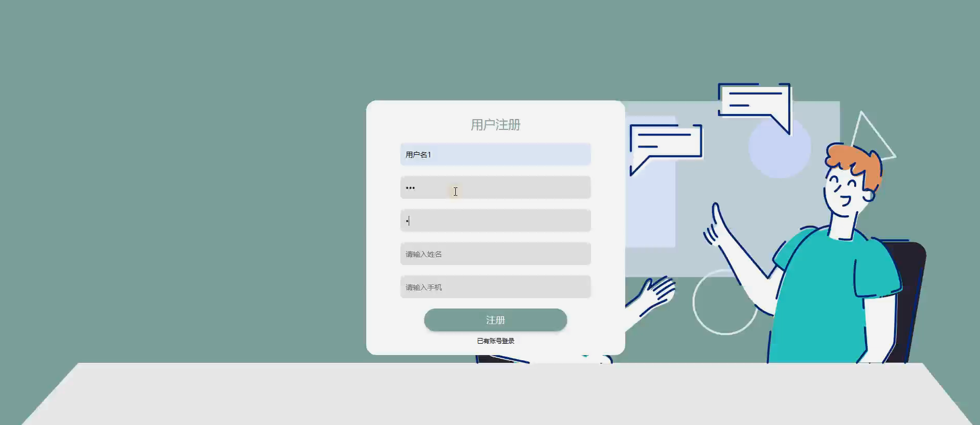Viewport: 980px width, 425px height.
Task: Select the 请输入手机 phone input
Action: pos(495,287)
